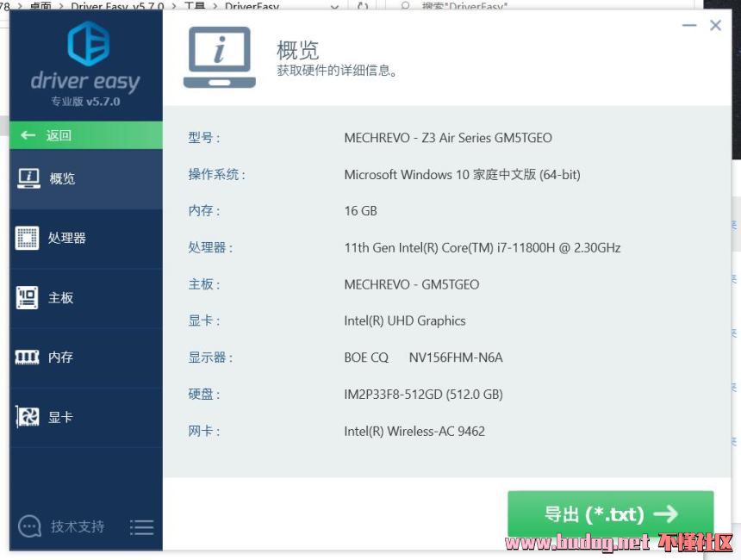Click the model value MECHREVO - Z3 Air Series GM5TGEO
The height and width of the screenshot is (560, 741).
point(448,138)
